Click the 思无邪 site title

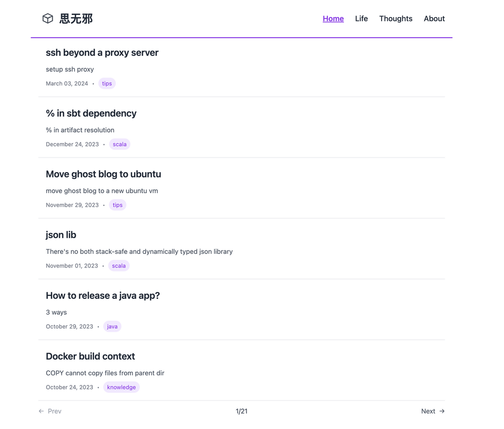76,19
